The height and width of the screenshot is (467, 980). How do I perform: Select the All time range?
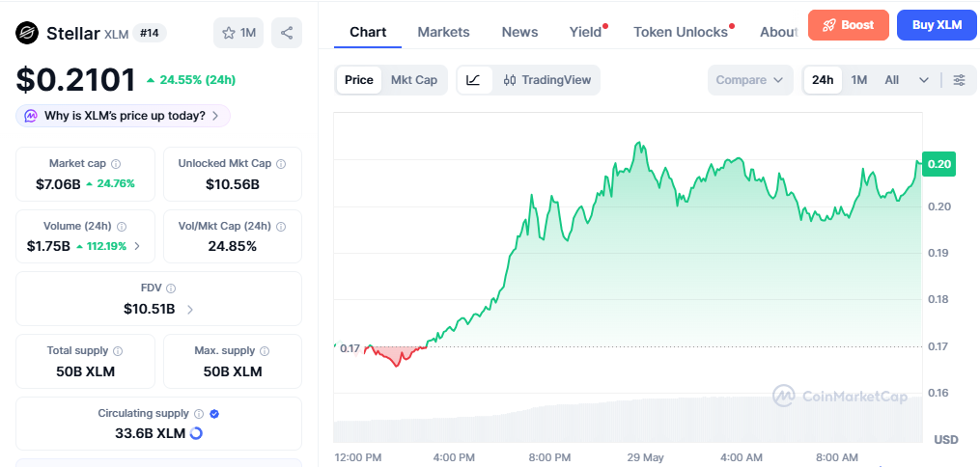[892, 80]
